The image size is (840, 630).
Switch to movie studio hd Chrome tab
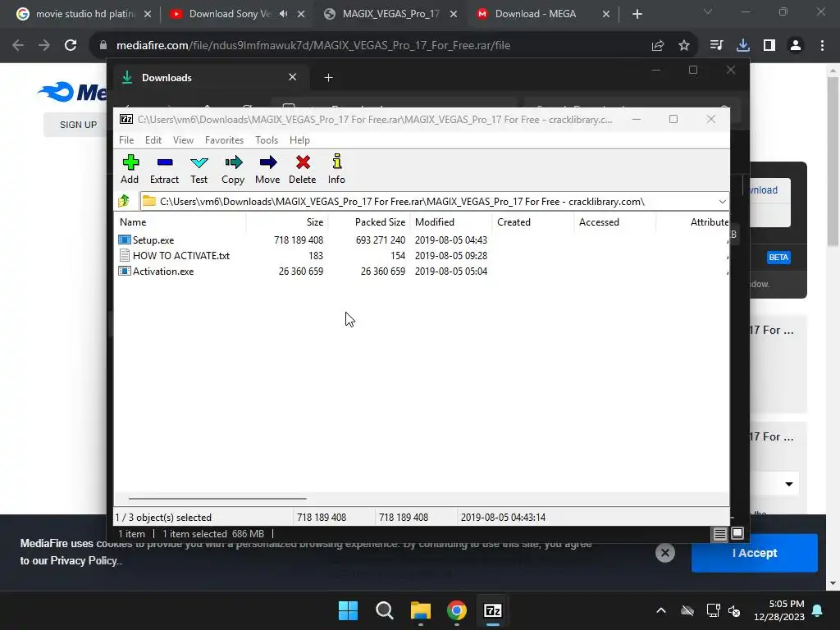tap(84, 14)
